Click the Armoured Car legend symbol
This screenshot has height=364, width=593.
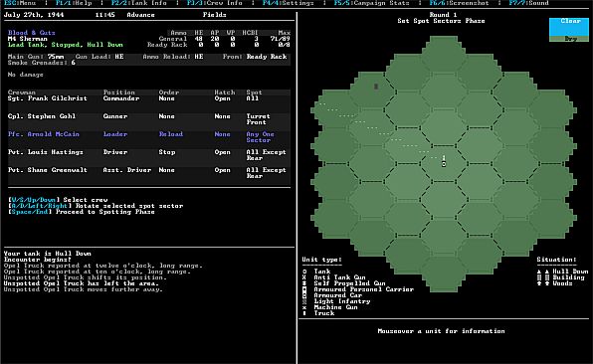pyautogui.click(x=304, y=295)
